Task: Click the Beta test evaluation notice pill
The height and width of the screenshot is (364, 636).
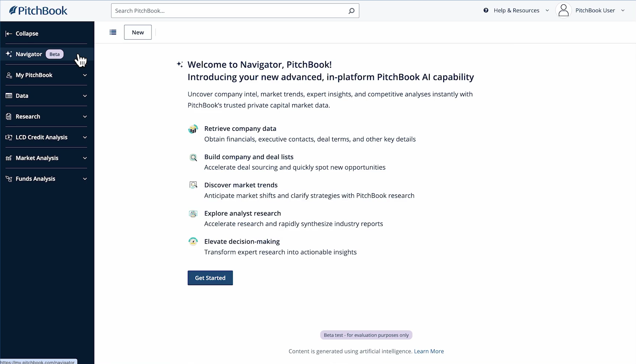Action: (366, 335)
